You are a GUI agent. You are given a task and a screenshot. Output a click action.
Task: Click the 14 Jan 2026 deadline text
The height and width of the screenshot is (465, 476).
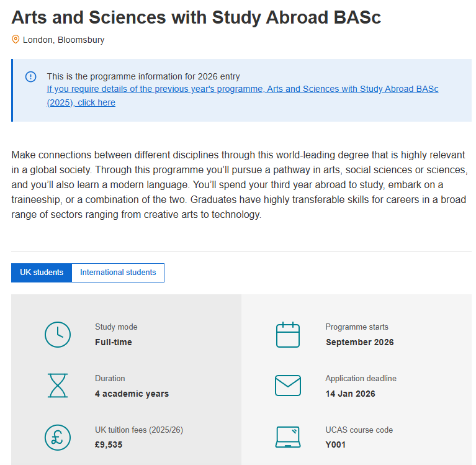click(350, 394)
